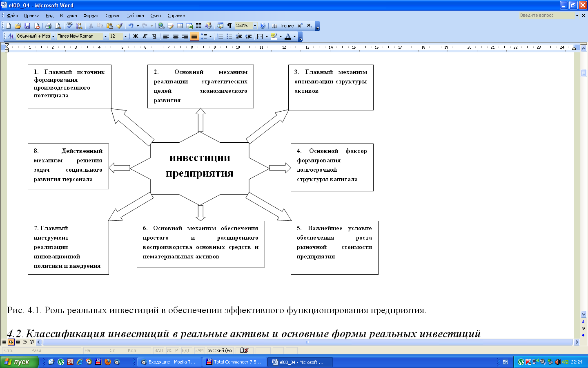588x368 pixels.
Task: Create a new blank document
Action: tap(8, 26)
